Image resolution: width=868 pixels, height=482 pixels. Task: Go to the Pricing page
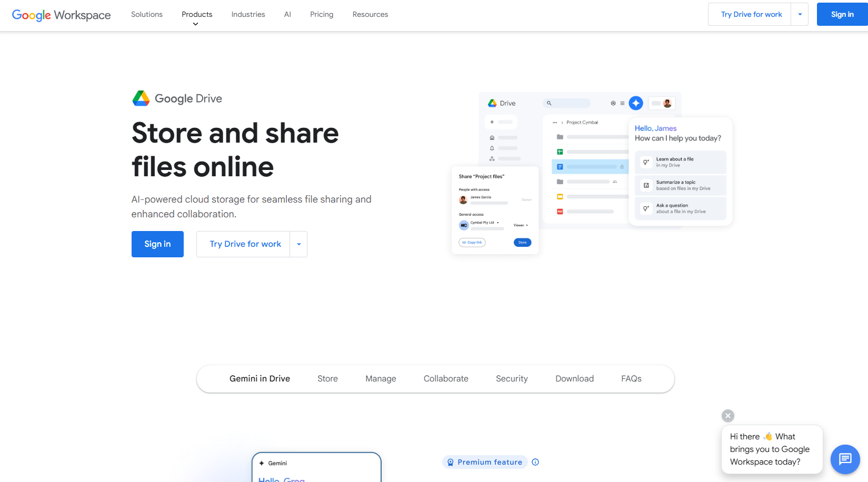pos(322,14)
